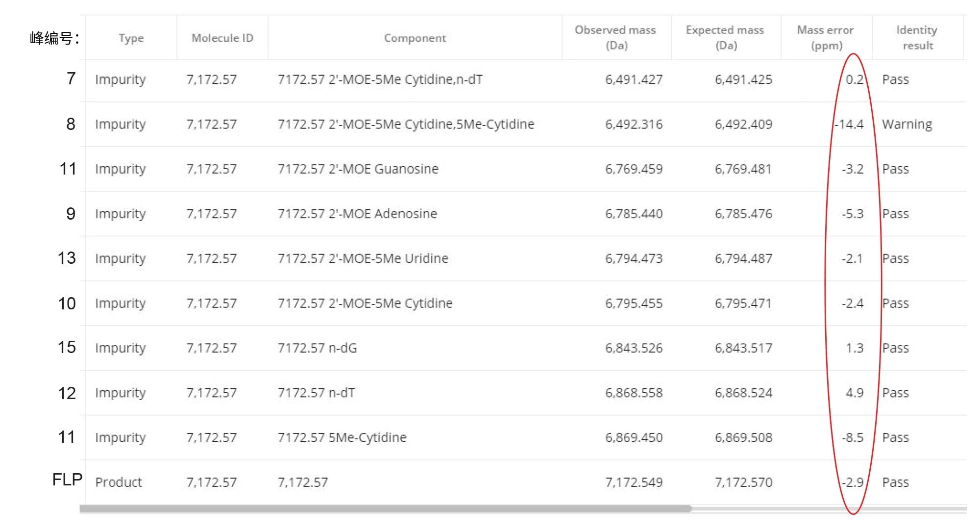Sort by Molecule ID column header

tap(222, 38)
